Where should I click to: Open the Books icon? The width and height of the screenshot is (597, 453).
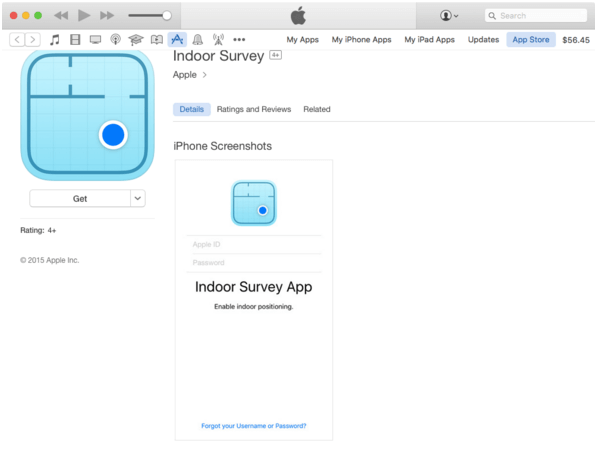pos(156,40)
